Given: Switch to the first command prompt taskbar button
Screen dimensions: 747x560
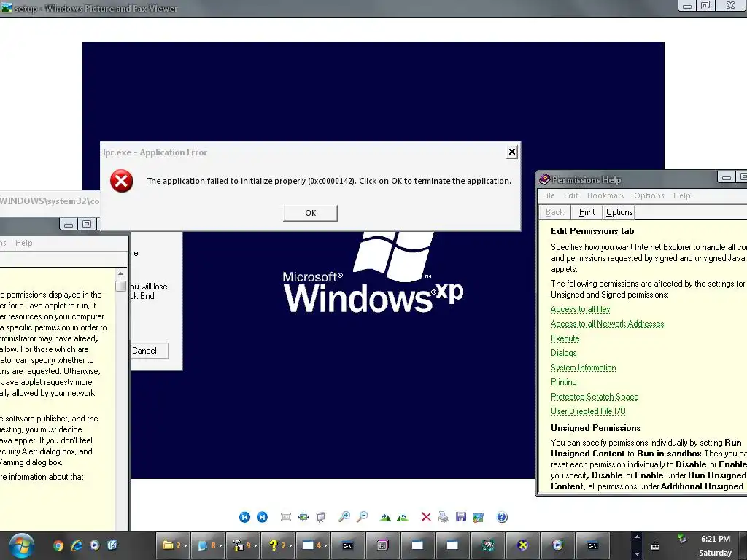Looking at the screenshot, I should [347, 545].
